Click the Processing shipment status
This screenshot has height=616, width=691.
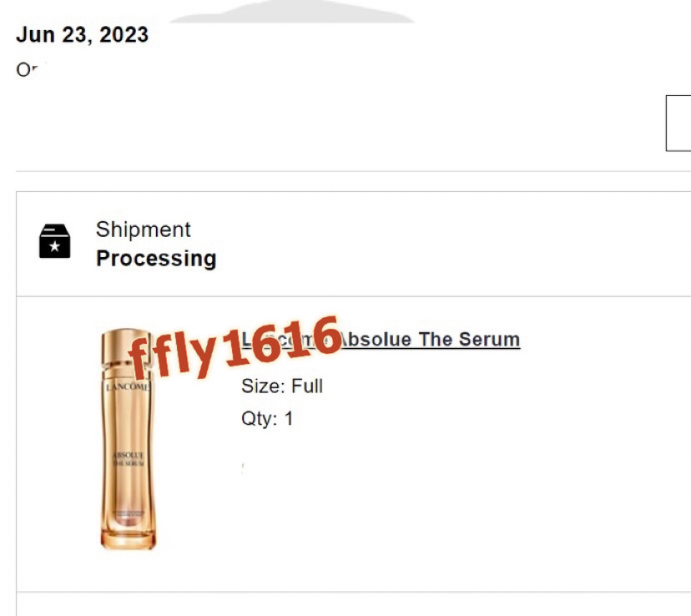coord(156,258)
